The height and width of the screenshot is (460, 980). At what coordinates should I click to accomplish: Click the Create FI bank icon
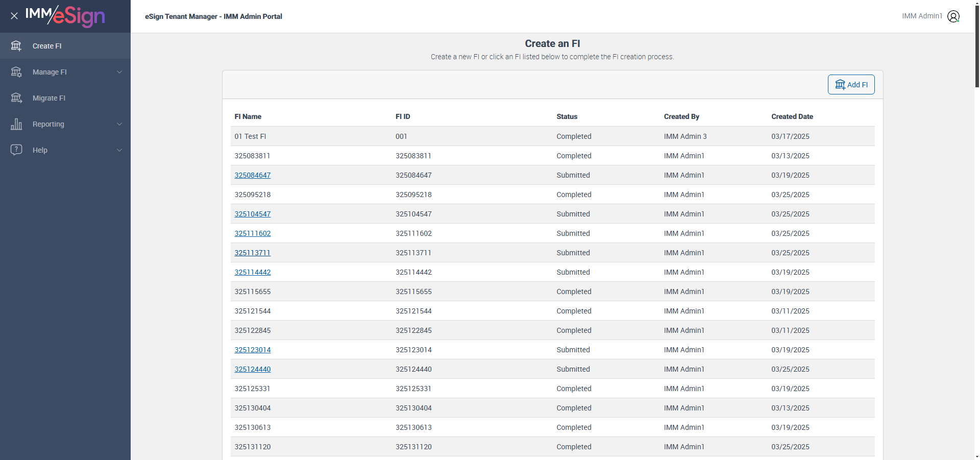tap(16, 46)
